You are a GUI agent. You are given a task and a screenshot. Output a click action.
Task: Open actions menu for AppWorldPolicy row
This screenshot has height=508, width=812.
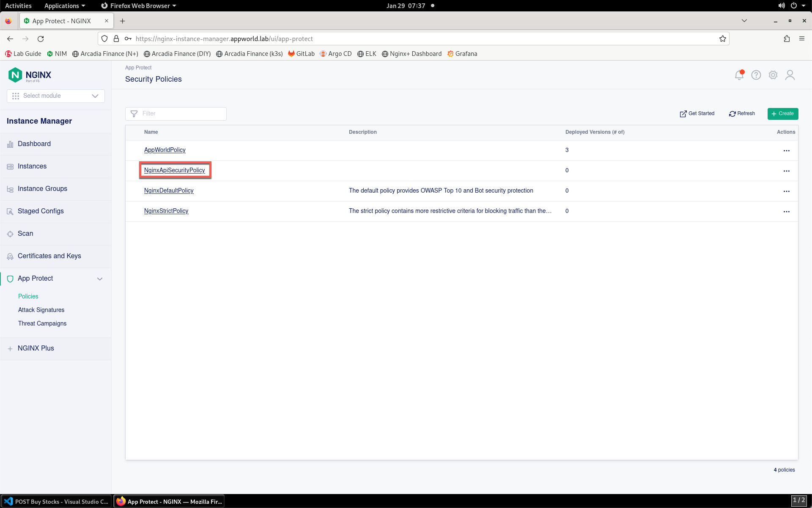(787, 151)
